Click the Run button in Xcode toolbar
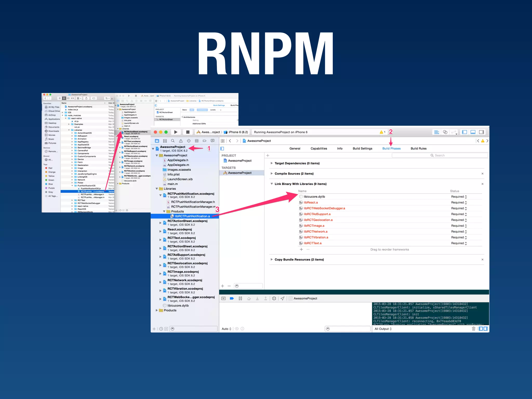Image resolution: width=532 pixels, height=399 pixels. [176, 132]
